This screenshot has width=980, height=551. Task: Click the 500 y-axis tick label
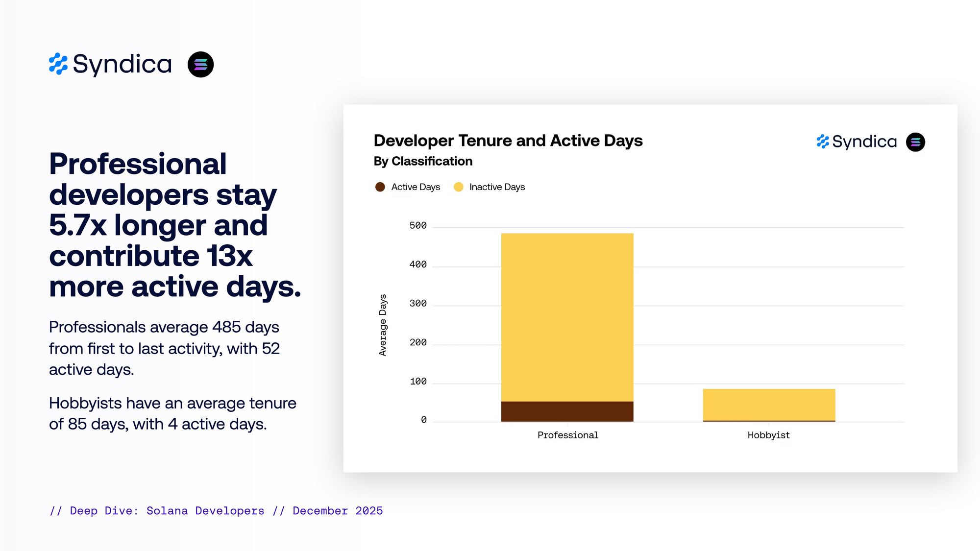418,226
